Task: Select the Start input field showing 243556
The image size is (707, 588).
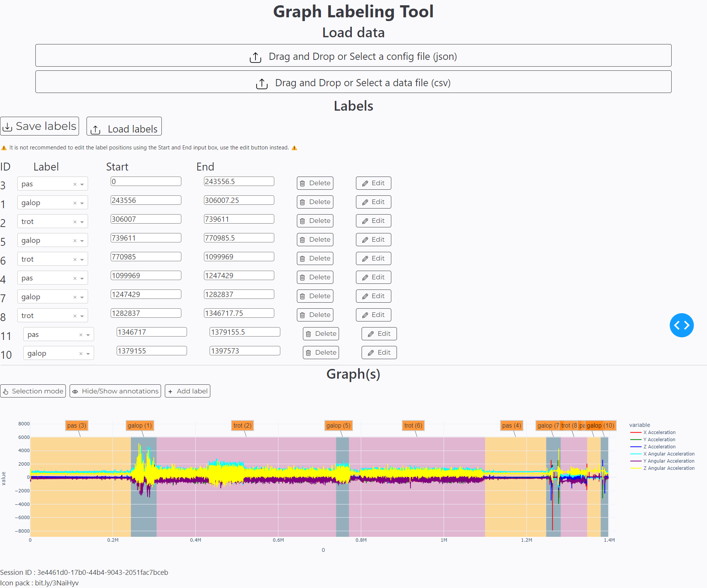Action: point(146,200)
